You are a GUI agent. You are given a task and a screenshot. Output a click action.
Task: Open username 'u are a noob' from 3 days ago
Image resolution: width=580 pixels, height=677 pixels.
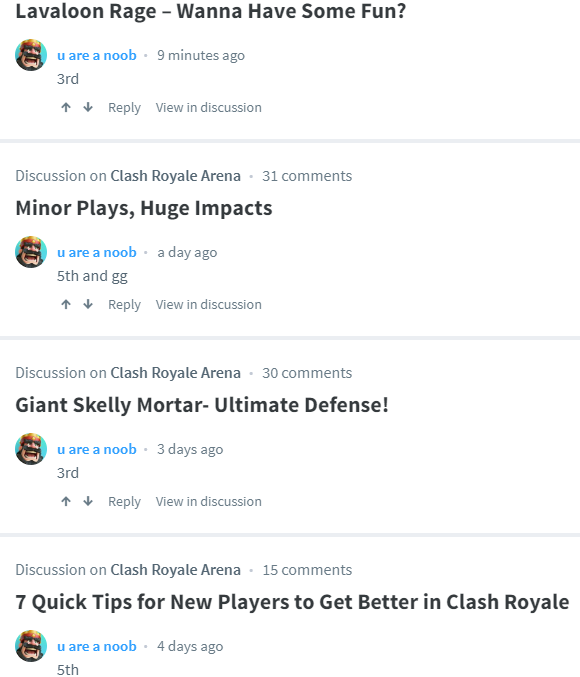(97, 449)
